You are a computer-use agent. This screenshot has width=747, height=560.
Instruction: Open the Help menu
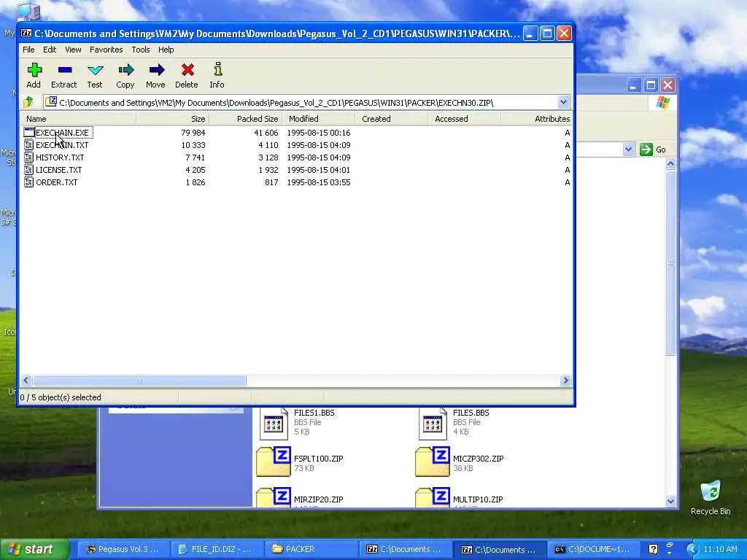click(166, 50)
